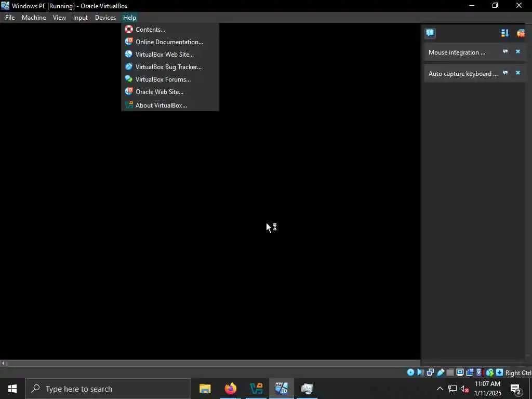
Task: Click the network adapters status indicator
Action: [430, 373]
